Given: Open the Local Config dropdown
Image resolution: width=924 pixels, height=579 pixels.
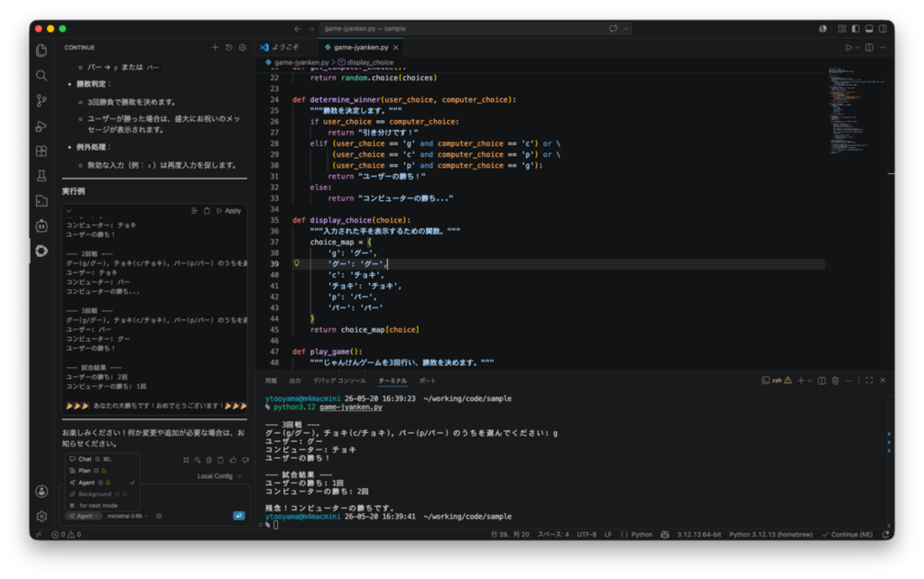Looking at the screenshot, I should tap(220, 476).
